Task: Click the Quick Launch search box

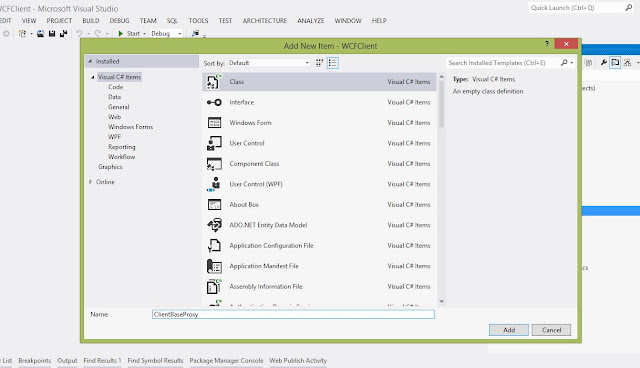Action: [576, 7]
